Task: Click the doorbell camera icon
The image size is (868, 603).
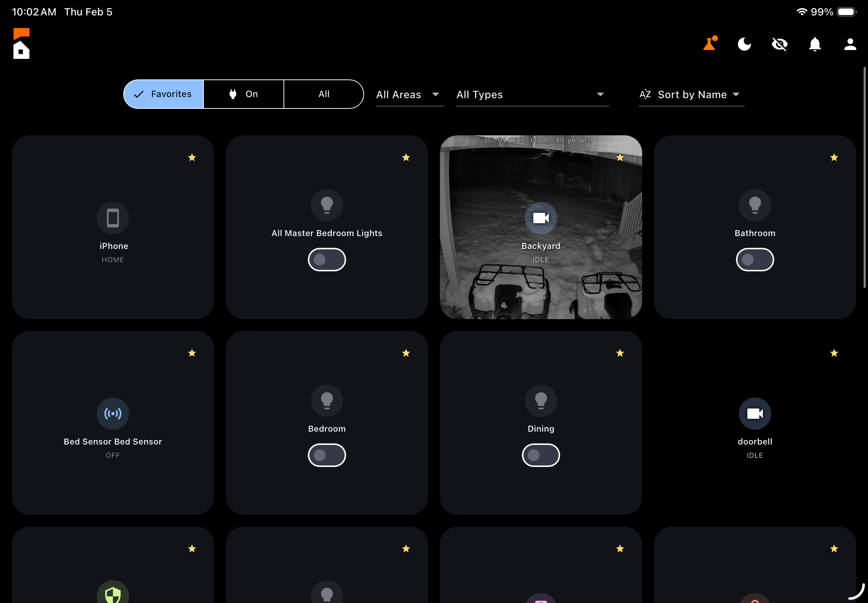Action: 754,413
